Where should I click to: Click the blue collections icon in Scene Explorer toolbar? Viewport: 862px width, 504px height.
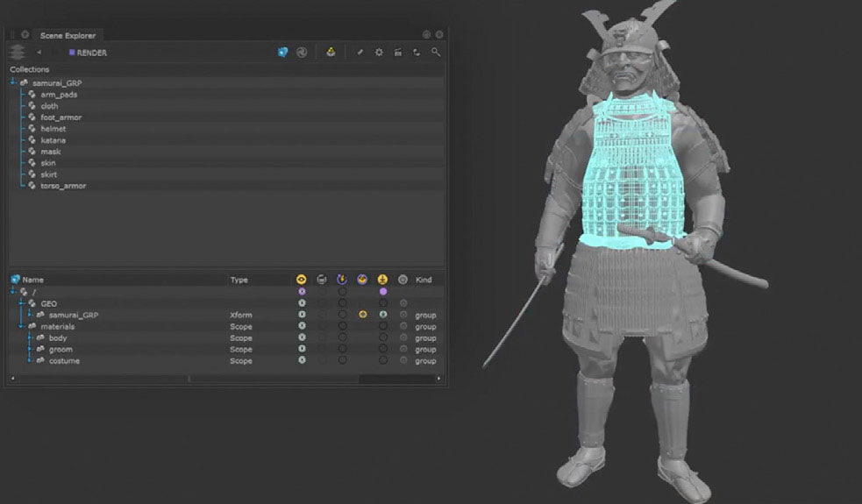coord(282,53)
